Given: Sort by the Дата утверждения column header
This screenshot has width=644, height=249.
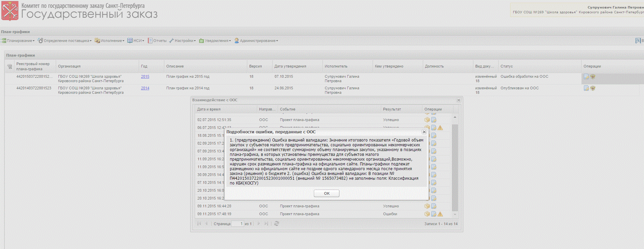Looking at the screenshot, I should [x=297, y=66].
